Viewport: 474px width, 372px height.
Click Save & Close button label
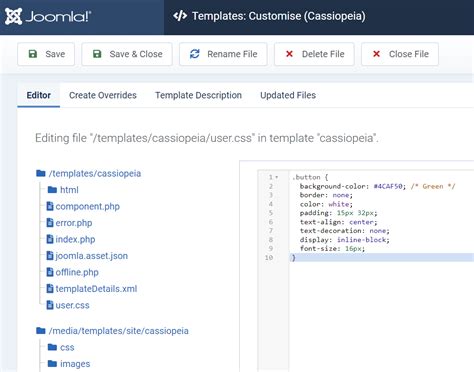[136, 54]
